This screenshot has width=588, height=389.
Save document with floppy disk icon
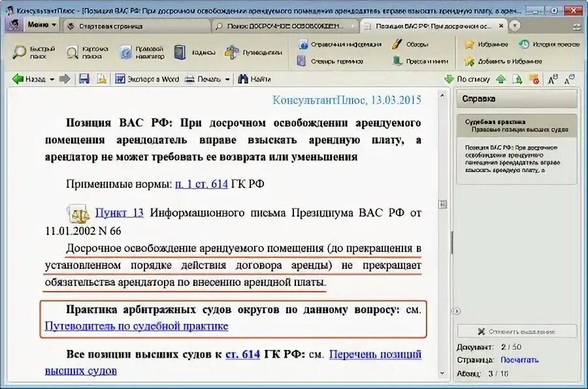84,79
